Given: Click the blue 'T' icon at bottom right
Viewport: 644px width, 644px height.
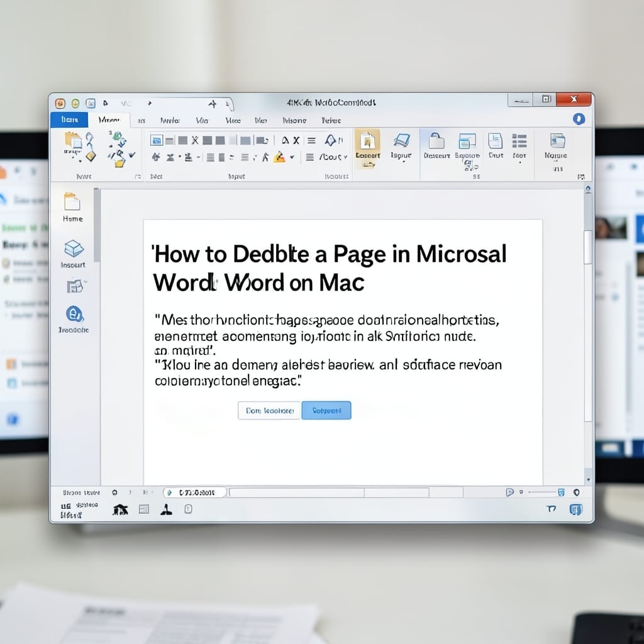Looking at the screenshot, I should pos(551,509).
